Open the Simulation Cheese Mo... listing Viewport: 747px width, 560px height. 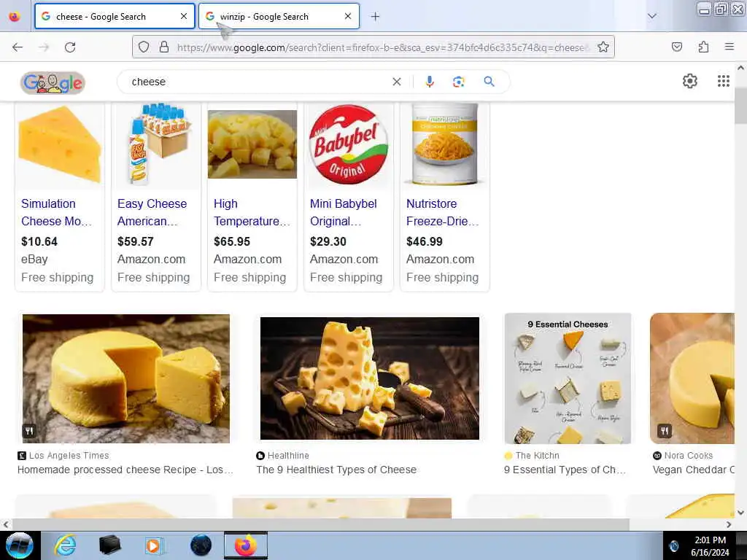[x=56, y=212]
